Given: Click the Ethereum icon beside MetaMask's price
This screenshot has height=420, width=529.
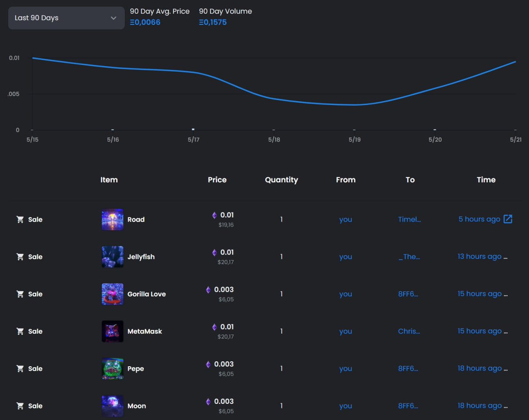Looking at the screenshot, I should coord(215,327).
